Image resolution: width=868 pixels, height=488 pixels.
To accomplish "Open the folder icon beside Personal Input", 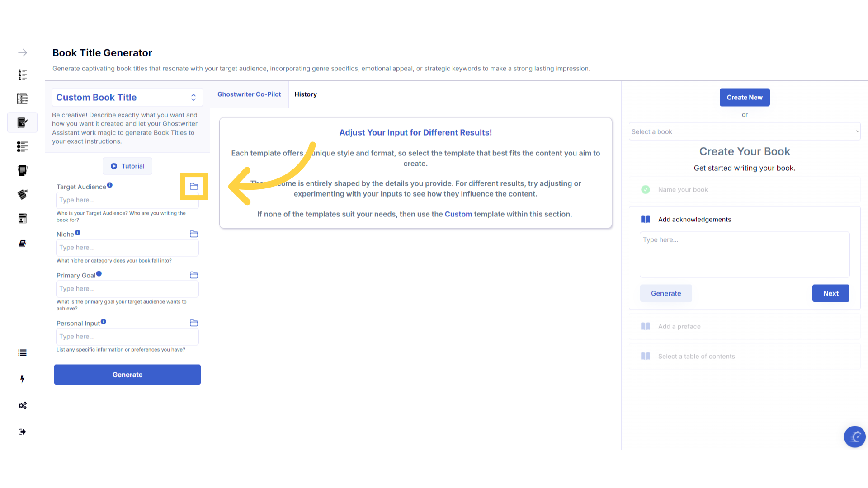I will [x=194, y=323].
